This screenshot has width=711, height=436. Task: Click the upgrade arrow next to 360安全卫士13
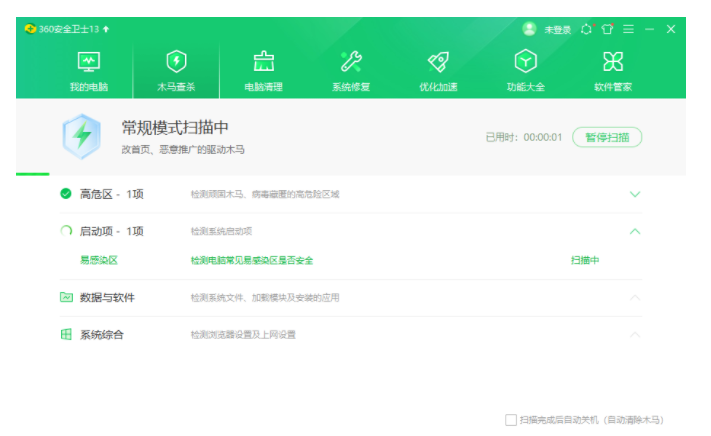tap(106, 29)
